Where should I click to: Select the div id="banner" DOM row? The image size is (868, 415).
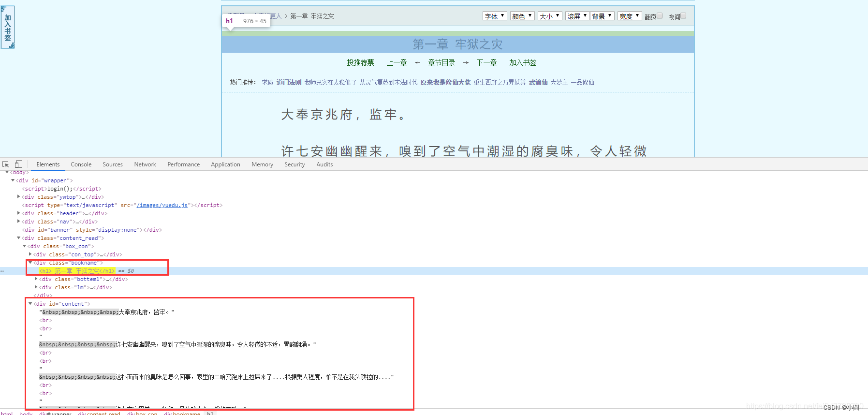point(92,230)
